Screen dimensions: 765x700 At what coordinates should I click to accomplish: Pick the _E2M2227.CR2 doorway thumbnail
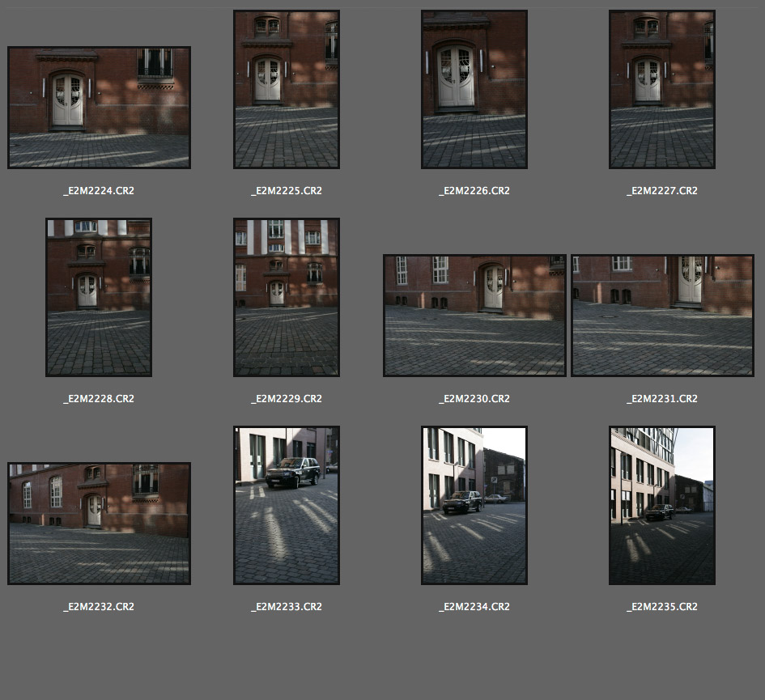pyautogui.click(x=662, y=89)
